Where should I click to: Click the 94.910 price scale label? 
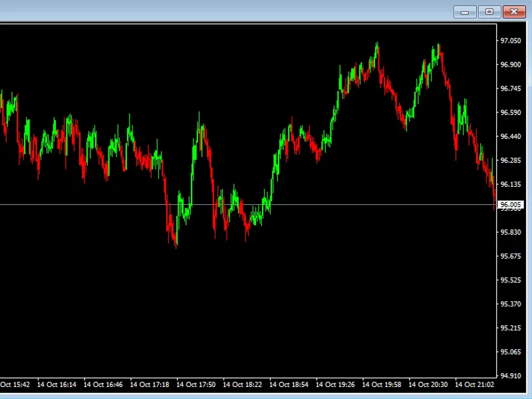pyautogui.click(x=511, y=376)
